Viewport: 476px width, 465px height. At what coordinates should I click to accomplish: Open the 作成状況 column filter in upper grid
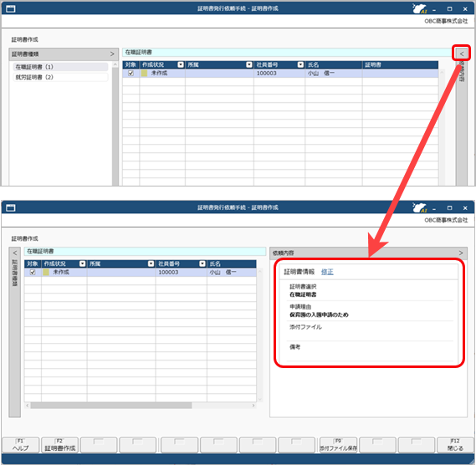point(181,64)
